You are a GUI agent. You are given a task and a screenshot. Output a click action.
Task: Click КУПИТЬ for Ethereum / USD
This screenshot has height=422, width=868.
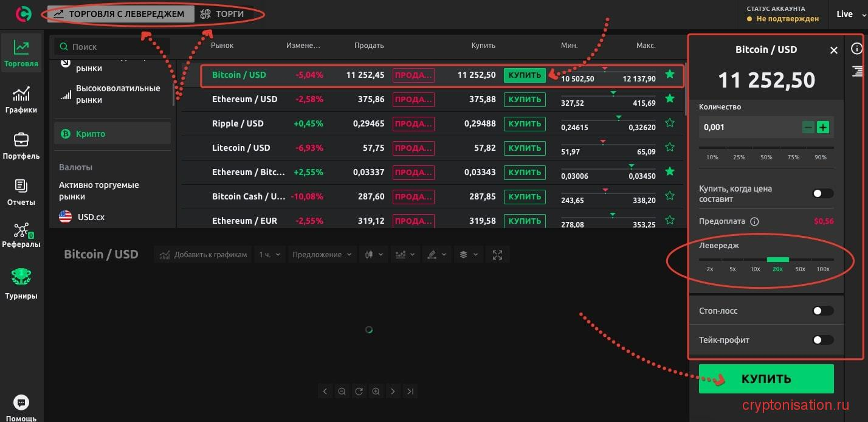point(525,99)
